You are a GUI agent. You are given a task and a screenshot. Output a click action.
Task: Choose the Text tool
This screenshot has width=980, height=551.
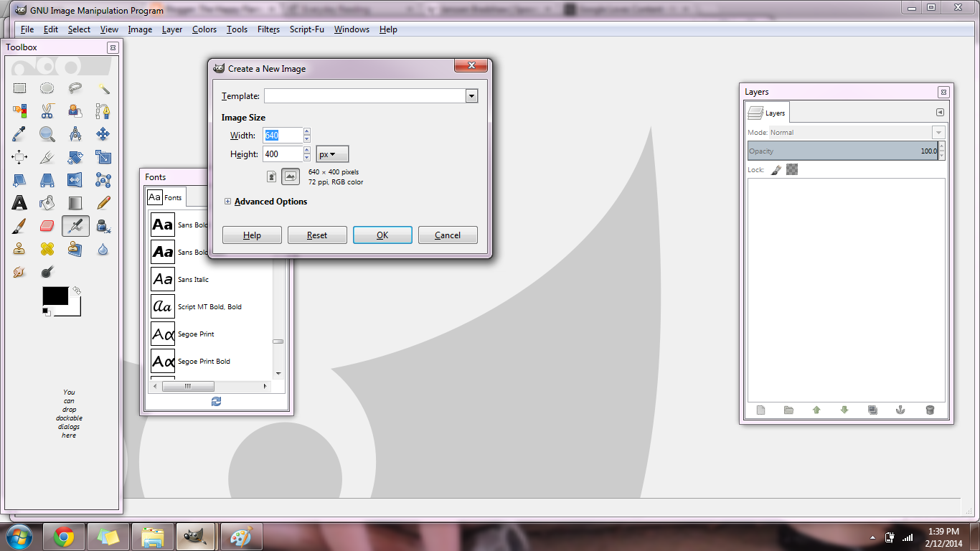[19, 203]
